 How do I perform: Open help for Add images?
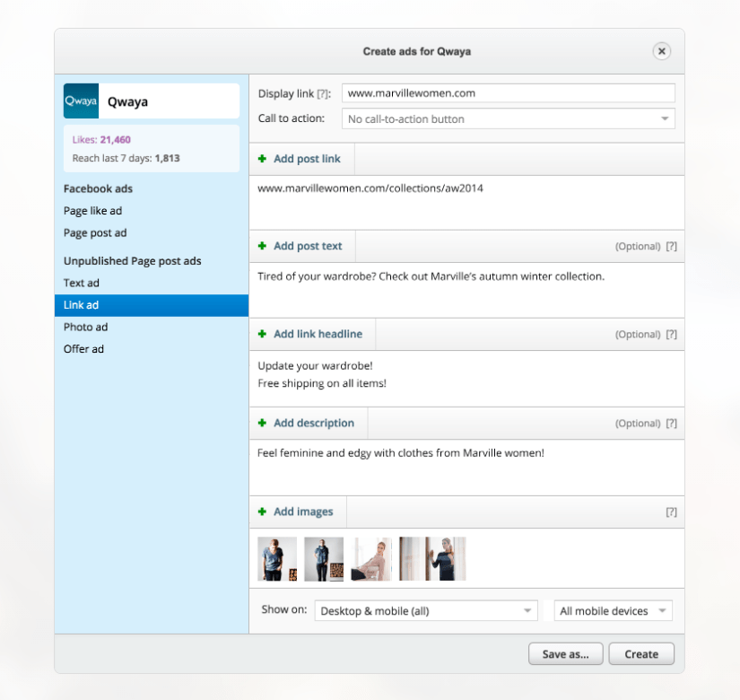[671, 512]
